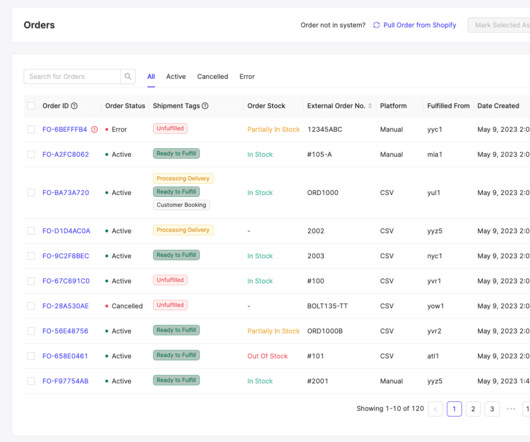
Task: Sort by External Order No. arrows
Action: 370,106
